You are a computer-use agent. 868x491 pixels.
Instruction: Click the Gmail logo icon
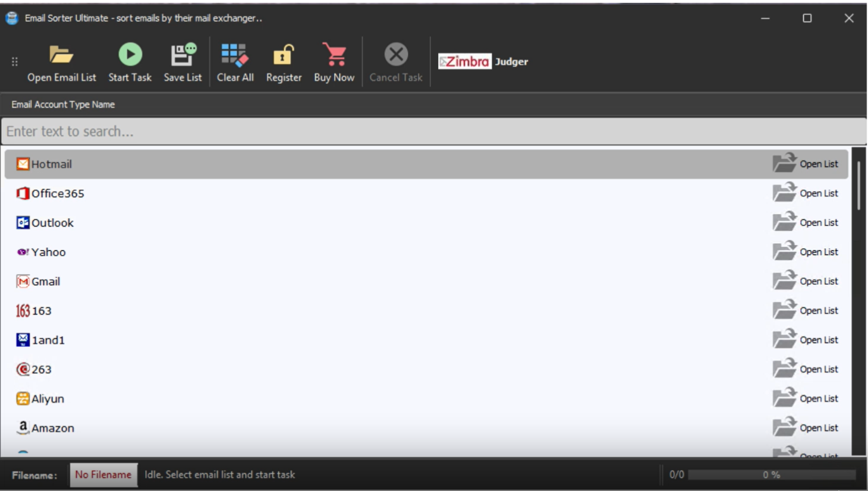pos(23,281)
